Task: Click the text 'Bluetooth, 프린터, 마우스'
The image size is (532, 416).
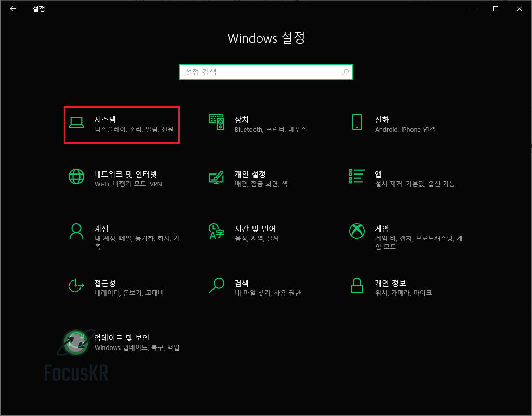Action: click(271, 129)
